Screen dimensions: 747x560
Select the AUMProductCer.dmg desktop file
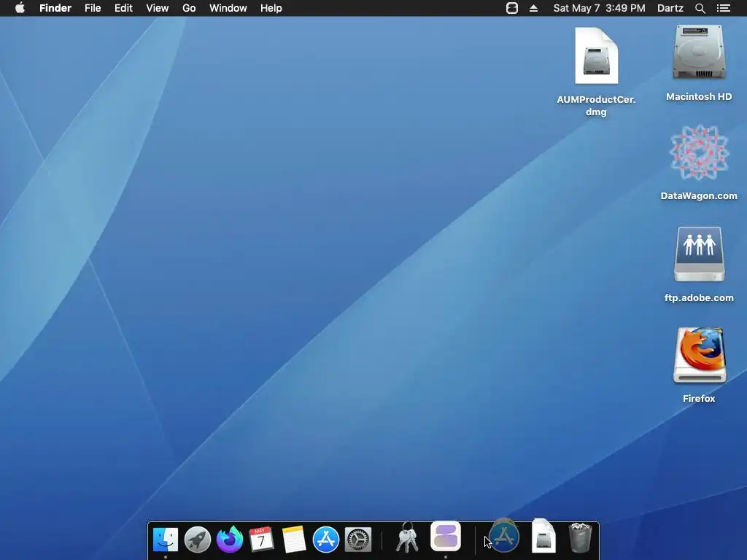(596, 55)
